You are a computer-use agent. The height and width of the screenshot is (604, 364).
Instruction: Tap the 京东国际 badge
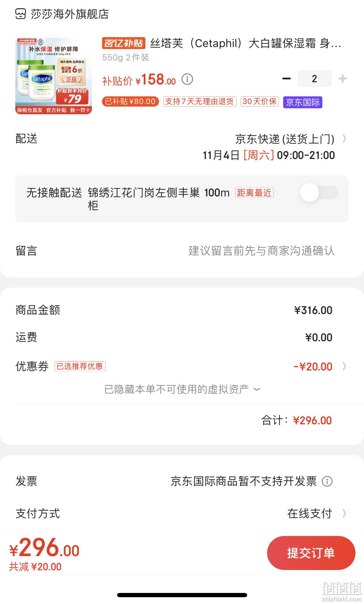[x=302, y=102]
